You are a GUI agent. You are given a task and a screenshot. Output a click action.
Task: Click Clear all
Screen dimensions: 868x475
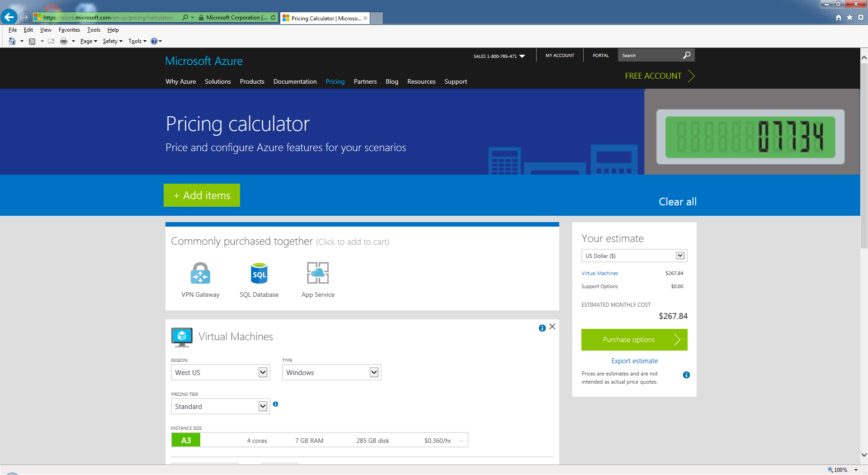pyautogui.click(x=677, y=202)
